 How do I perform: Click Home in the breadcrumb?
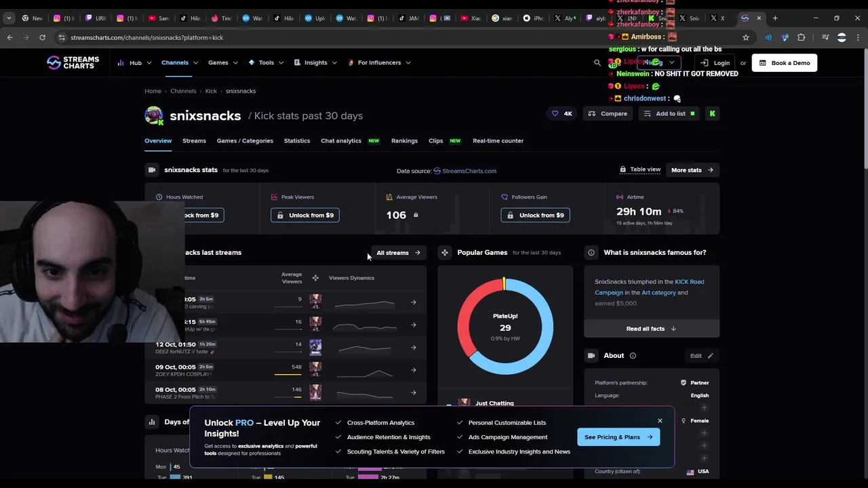[x=153, y=91]
